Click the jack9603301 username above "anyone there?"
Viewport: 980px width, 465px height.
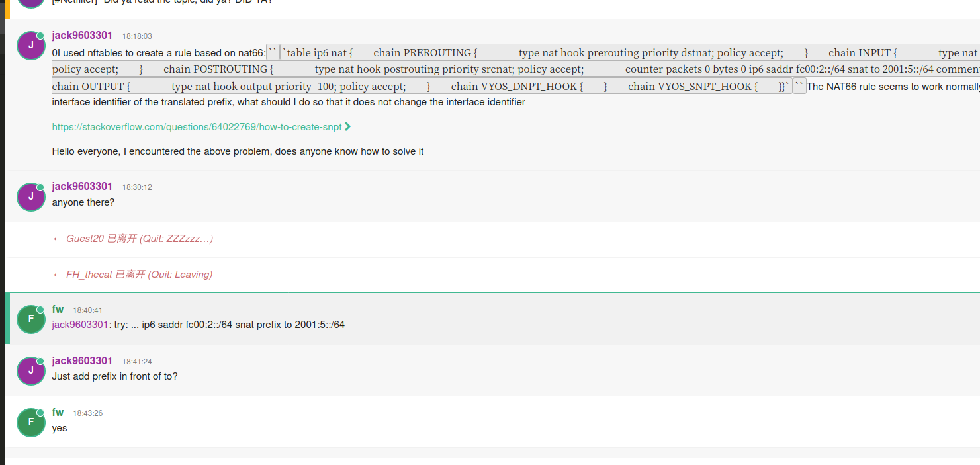click(x=82, y=187)
